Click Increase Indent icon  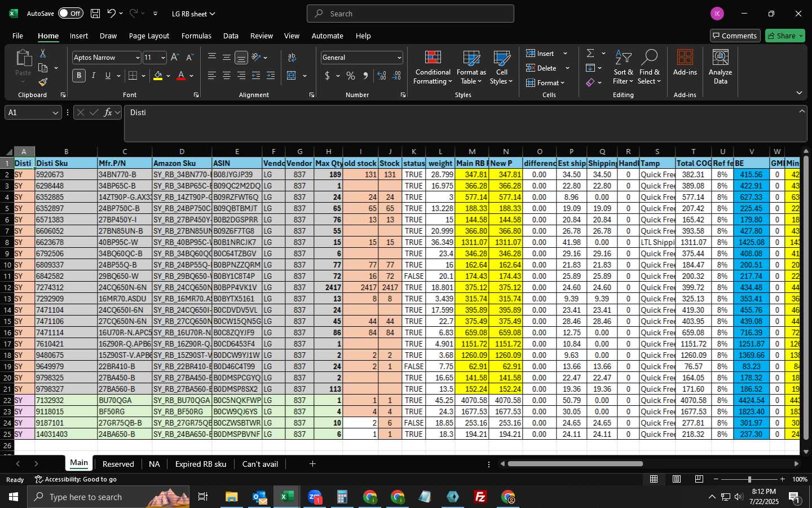[x=271, y=76]
